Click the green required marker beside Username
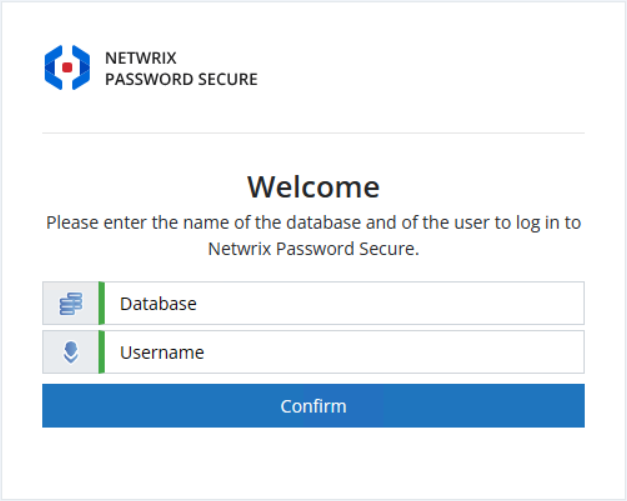Screen dimensions: 627x501 coord(101,352)
